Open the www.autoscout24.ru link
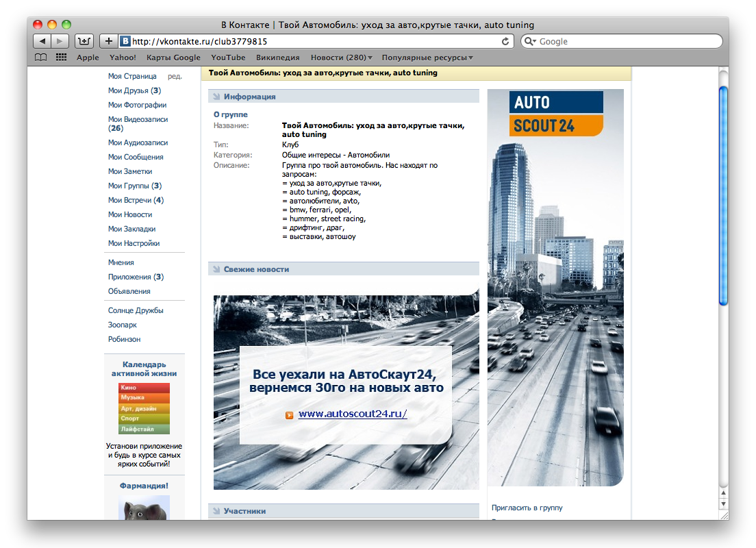The height and width of the screenshot is (548, 756). (x=353, y=414)
